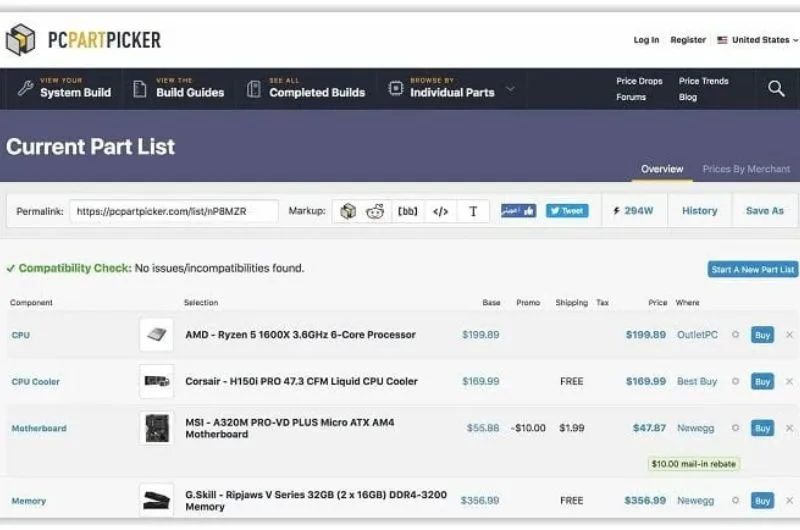Click Start A New Part List
Image resolution: width=800 pixels, height=530 pixels.
[x=753, y=269]
